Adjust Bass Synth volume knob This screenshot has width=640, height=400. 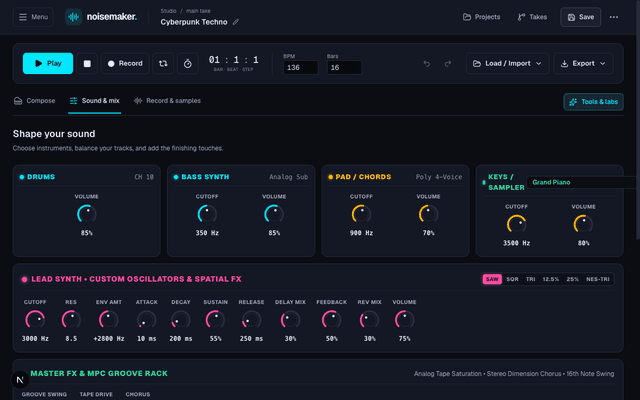coord(274,214)
